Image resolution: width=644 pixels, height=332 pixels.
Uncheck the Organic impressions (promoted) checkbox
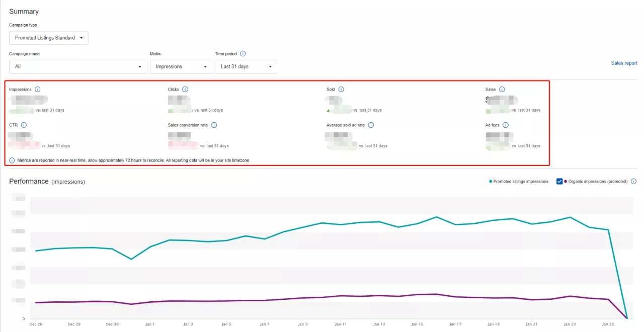click(559, 182)
